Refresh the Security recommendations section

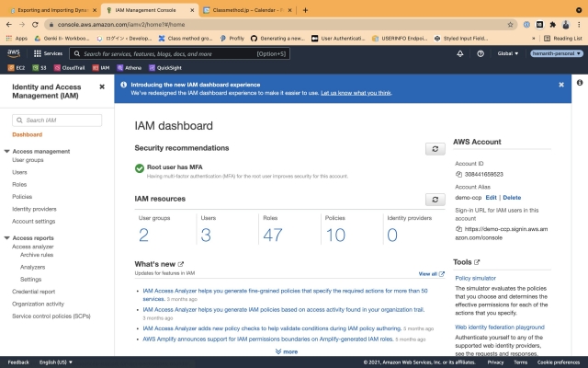[435, 149]
